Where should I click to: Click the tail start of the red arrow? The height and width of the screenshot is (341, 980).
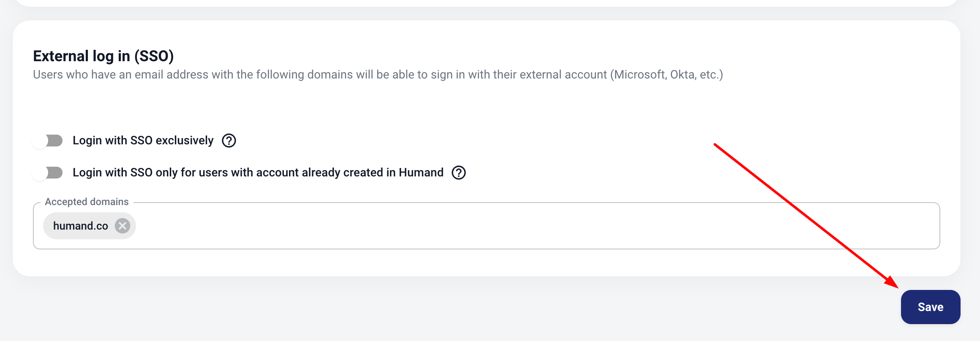point(715,145)
